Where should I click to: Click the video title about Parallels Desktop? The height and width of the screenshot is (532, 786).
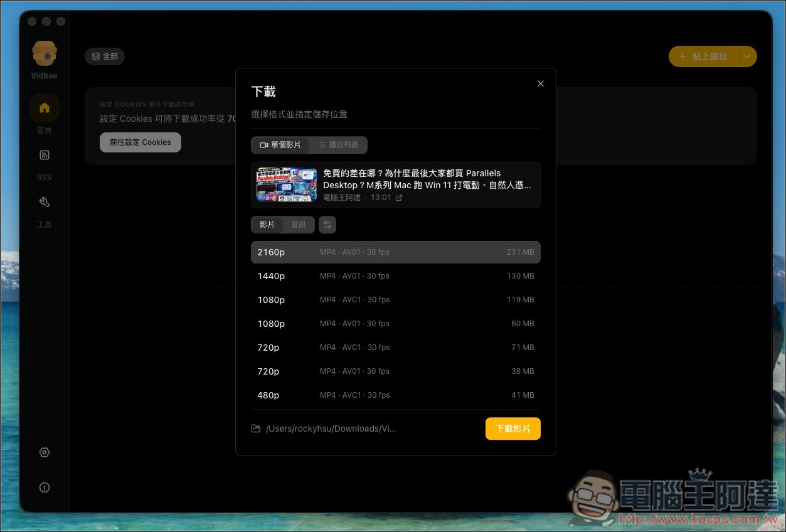point(427,179)
